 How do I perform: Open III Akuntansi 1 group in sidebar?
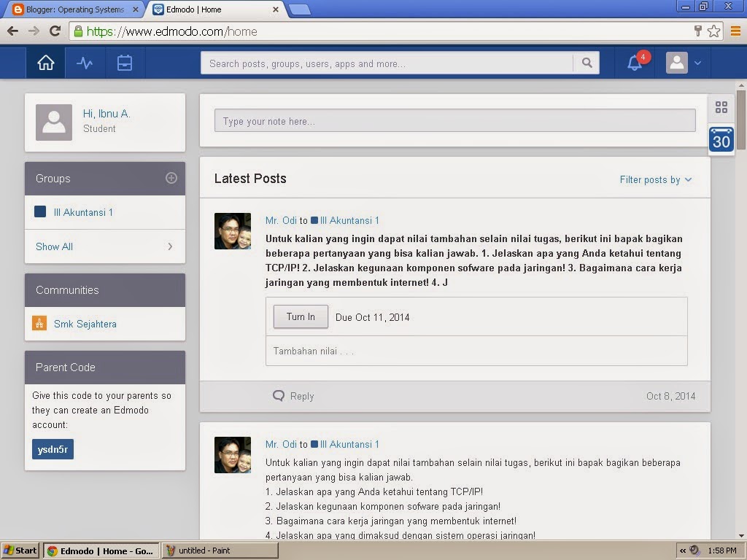[83, 212]
